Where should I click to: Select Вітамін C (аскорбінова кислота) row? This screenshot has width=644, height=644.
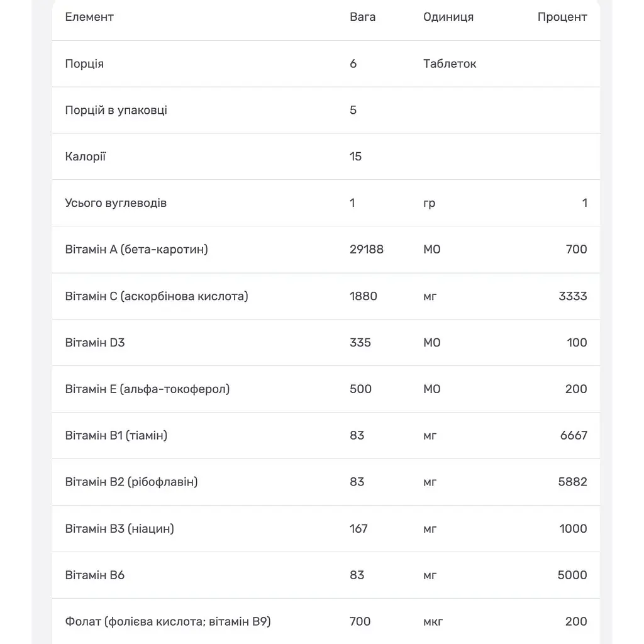tap(326, 296)
